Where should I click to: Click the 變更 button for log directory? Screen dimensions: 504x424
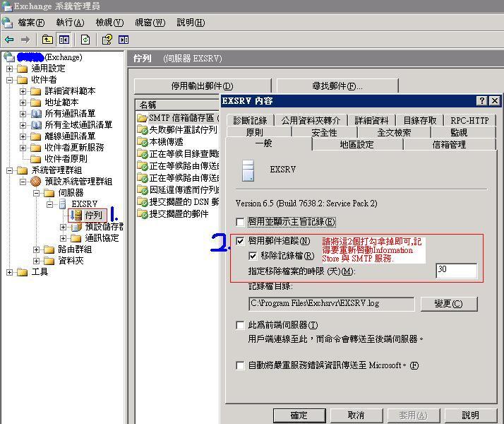[x=448, y=304]
